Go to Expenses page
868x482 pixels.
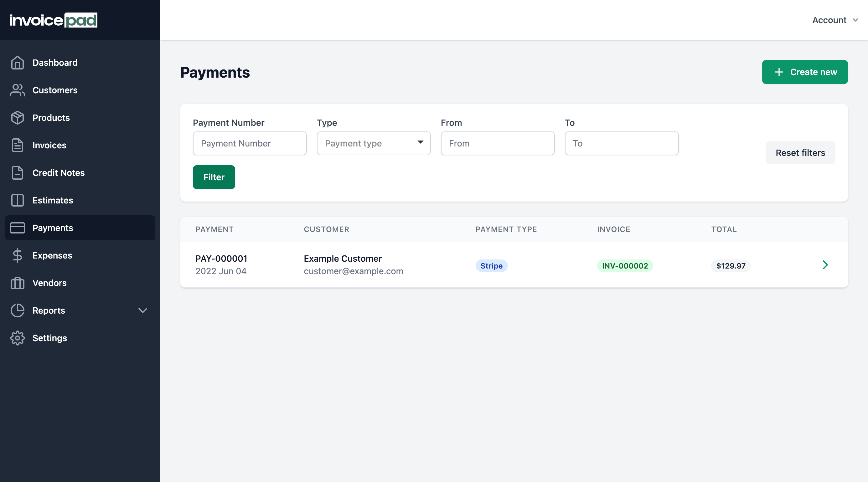click(x=80, y=255)
